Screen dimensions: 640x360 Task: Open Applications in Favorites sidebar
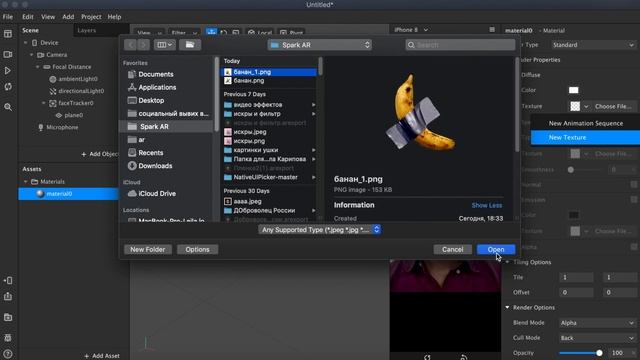[157, 87]
